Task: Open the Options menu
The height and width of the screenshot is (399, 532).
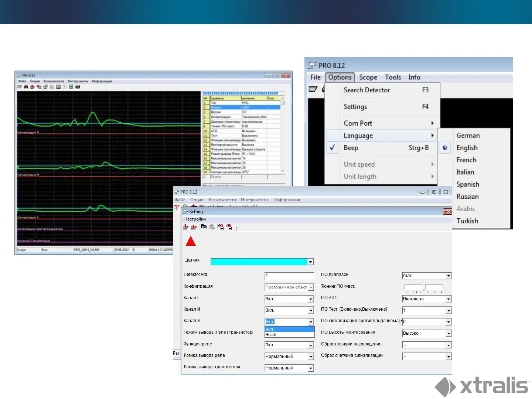Action: click(x=340, y=77)
